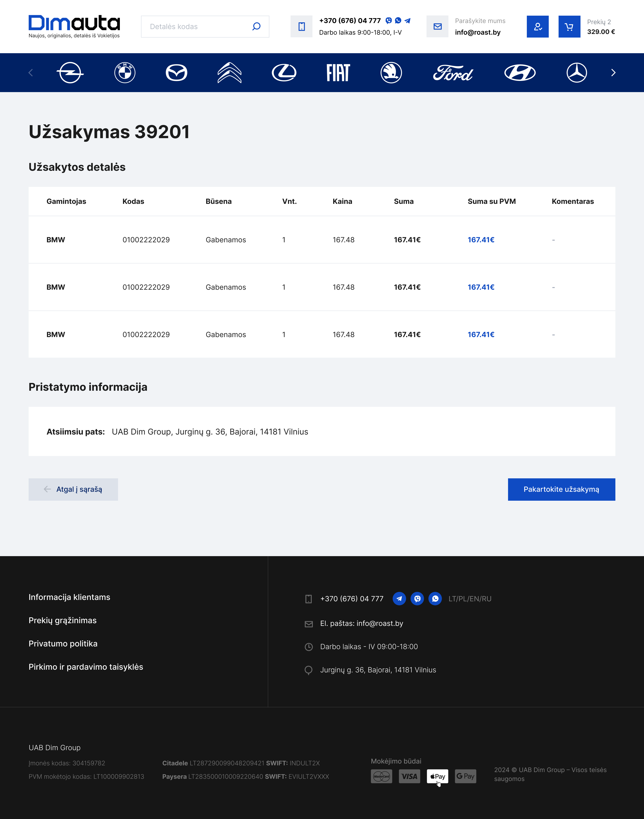Click the Apple Pay payment badge

tap(437, 776)
